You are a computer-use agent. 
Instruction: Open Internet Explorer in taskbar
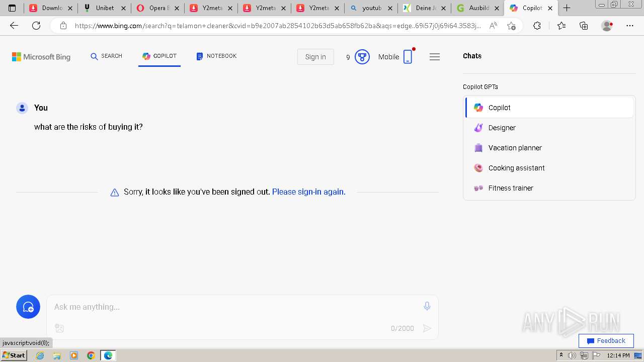point(40,355)
